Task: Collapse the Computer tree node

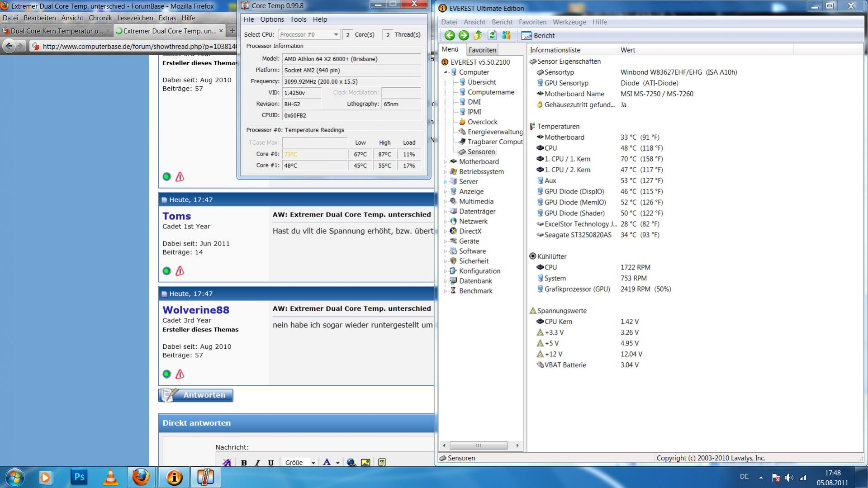Action: 445,72
